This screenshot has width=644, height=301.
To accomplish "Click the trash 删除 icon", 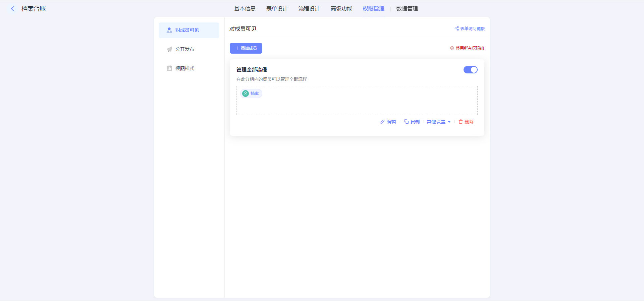I will tap(461, 122).
